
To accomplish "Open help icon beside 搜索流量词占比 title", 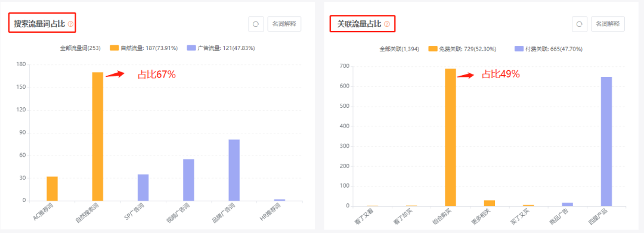I will click(70, 24).
